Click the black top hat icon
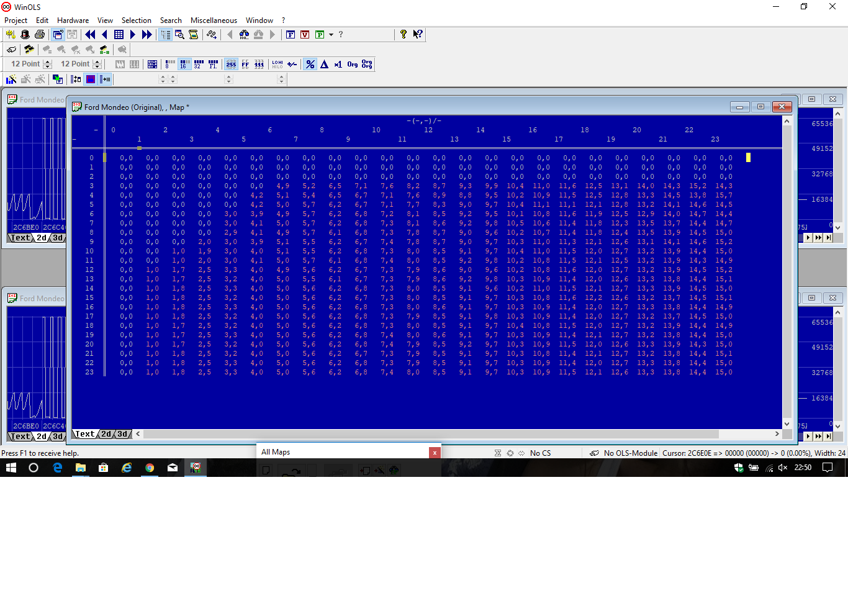848x616 pixels. tap(25, 34)
